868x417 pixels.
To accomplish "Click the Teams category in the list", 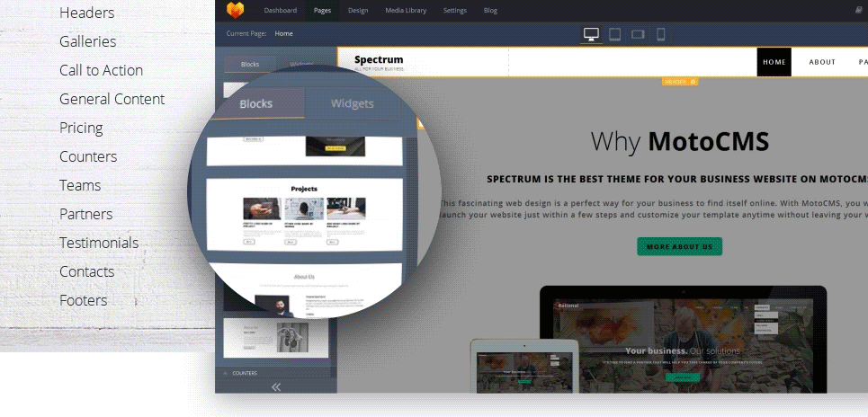I will [x=80, y=185].
